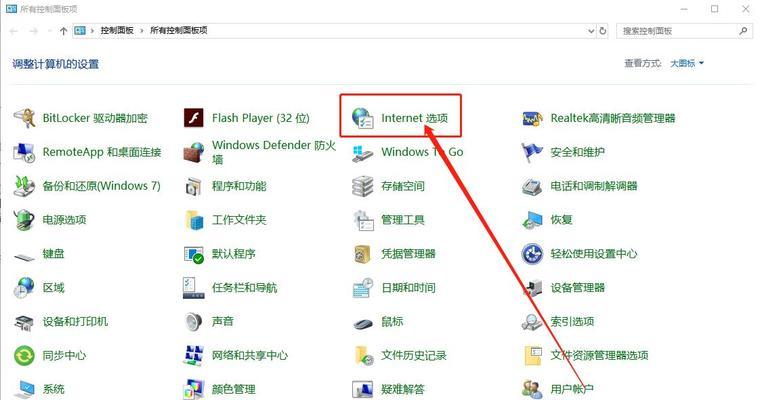Open the 程序和功能 icon

194,186
